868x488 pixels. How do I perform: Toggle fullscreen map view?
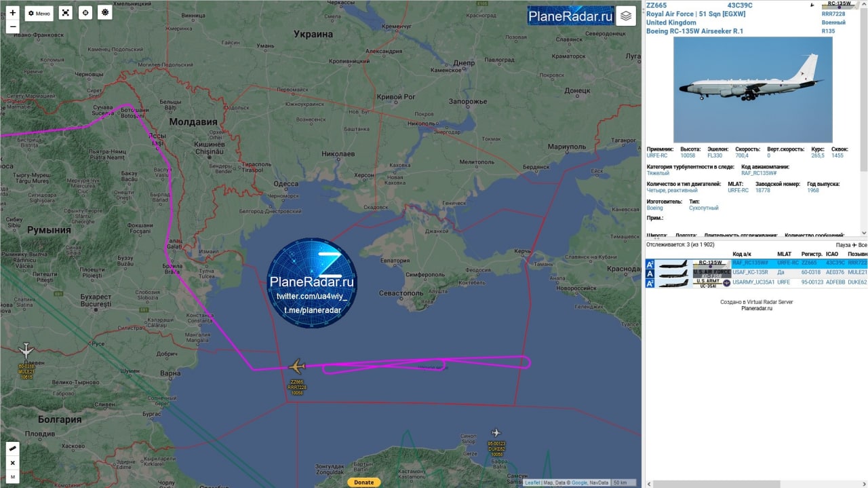pyautogui.click(x=65, y=13)
